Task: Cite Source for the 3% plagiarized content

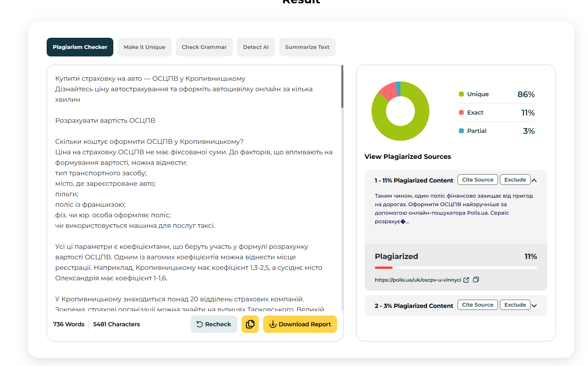Action: 478,305
